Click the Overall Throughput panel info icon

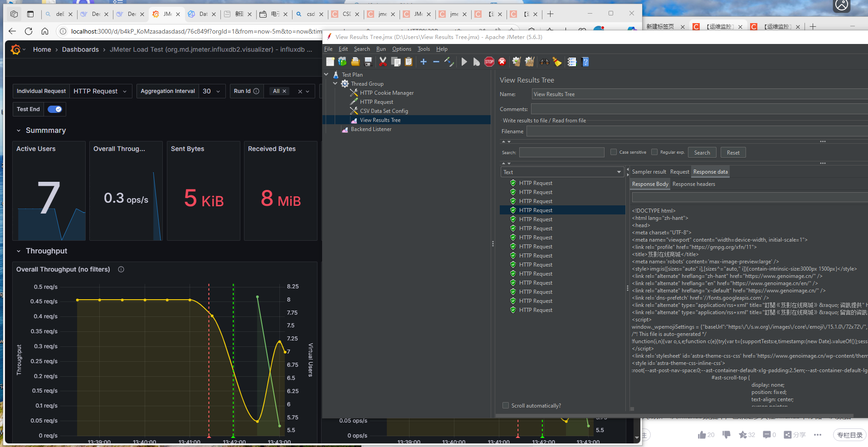click(121, 269)
